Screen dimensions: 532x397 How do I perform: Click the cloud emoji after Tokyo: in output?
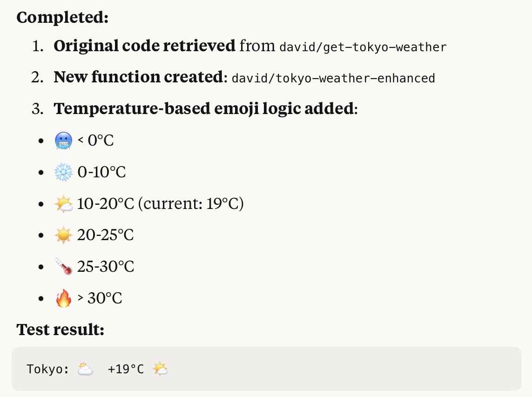85,369
